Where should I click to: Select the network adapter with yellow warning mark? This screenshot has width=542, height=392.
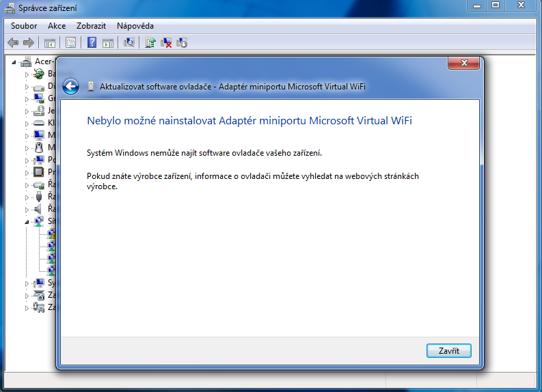(x=51, y=234)
